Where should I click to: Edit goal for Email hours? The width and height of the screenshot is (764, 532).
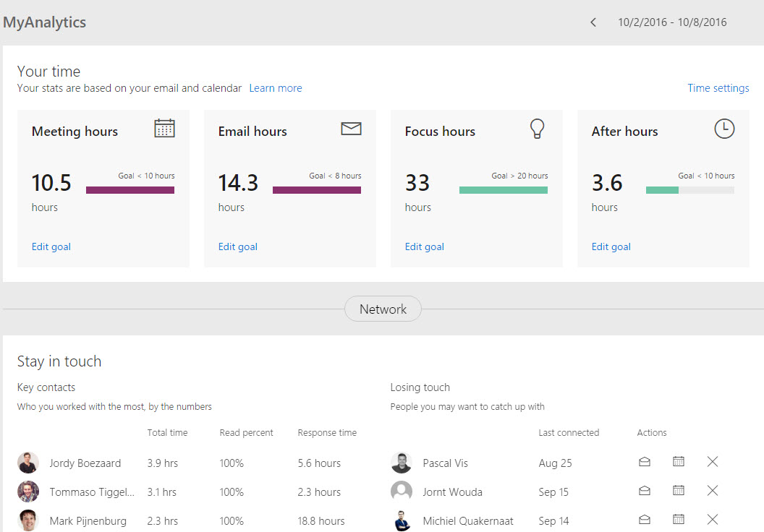pyautogui.click(x=238, y=246)
